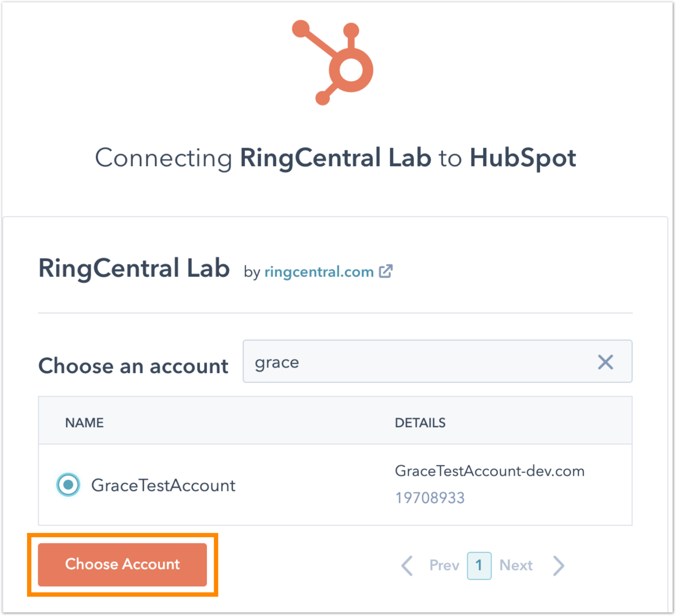Select the GraceTestAccount radio button
Viewport: 676px width, 616px height.
[68, 484]
